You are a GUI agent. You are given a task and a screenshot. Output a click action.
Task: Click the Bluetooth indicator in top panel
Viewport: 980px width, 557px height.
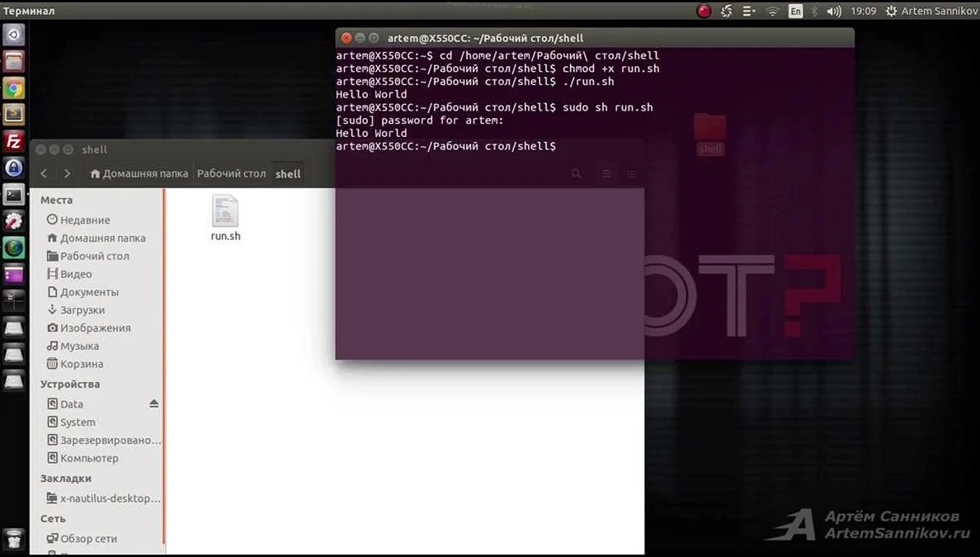[814, 11]
